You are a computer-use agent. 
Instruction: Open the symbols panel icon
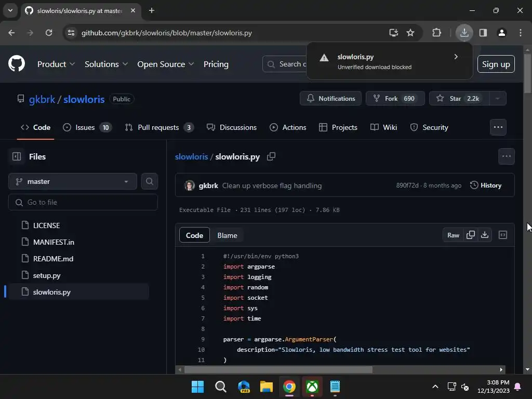click(503, 235)
